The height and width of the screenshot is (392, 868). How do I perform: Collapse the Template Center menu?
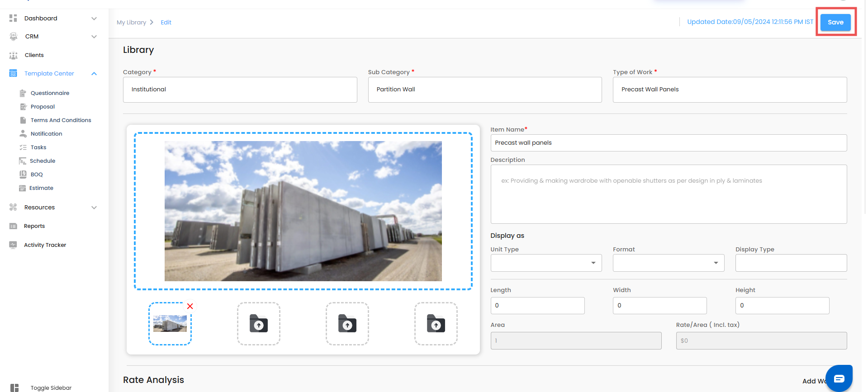[94, 74]
